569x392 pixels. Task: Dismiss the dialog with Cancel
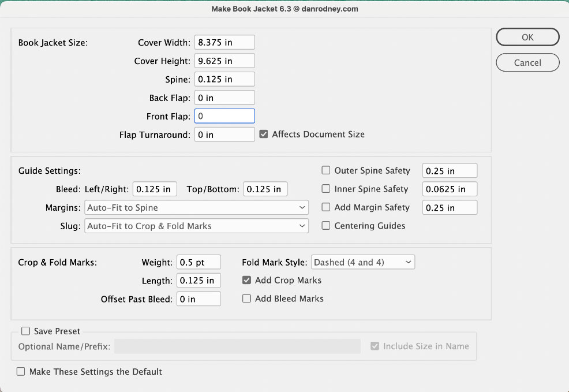tap(527, 62)
